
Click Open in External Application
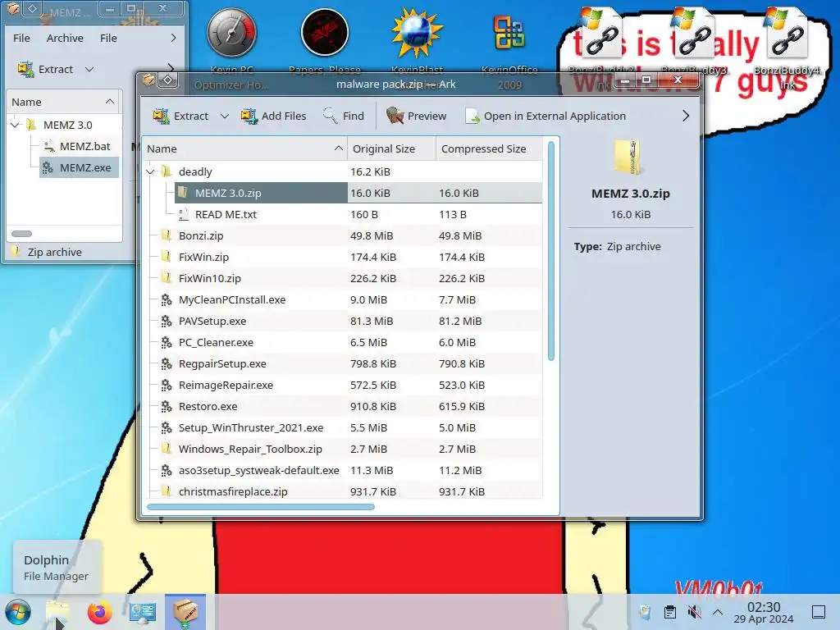point(546,116)
